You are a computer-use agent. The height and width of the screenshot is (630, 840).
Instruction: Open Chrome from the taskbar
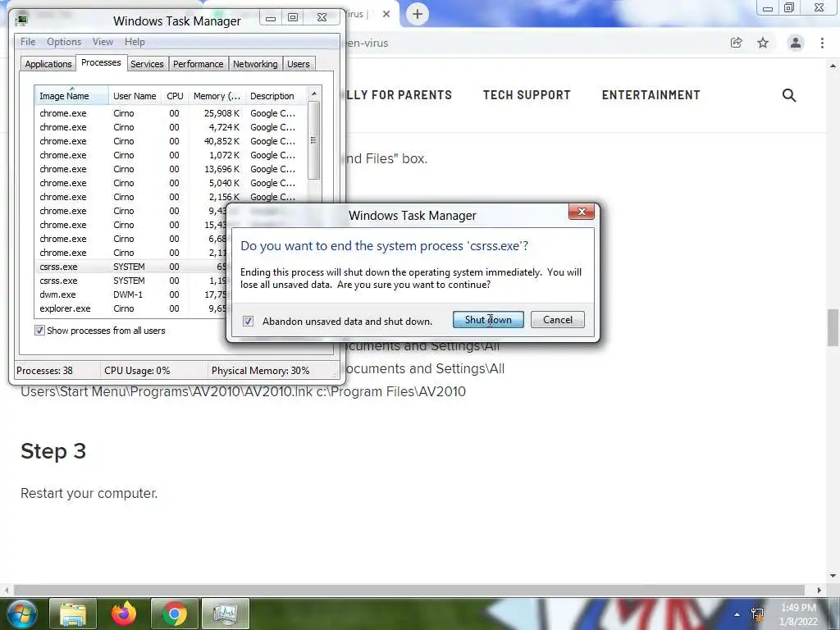tap(175, 614)
